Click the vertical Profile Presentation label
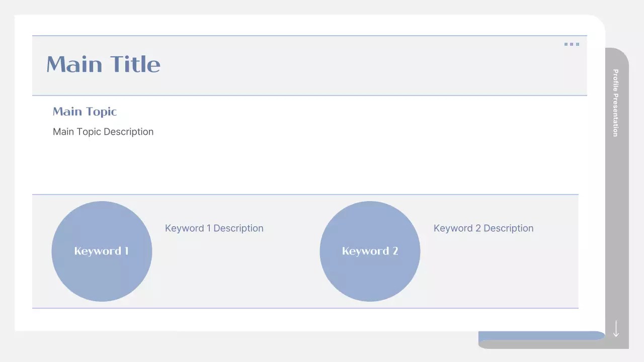 click(x=615, y=103)
